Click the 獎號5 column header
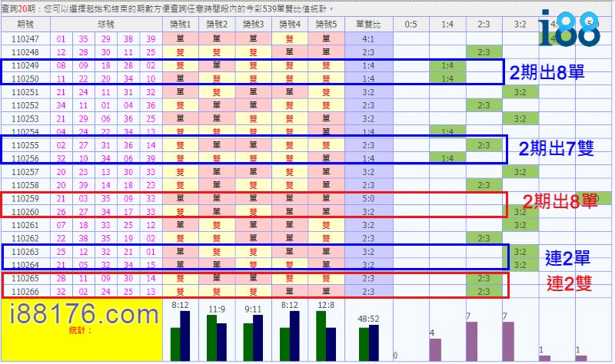This screenshot has width=615, height=364. coord(326,25)
